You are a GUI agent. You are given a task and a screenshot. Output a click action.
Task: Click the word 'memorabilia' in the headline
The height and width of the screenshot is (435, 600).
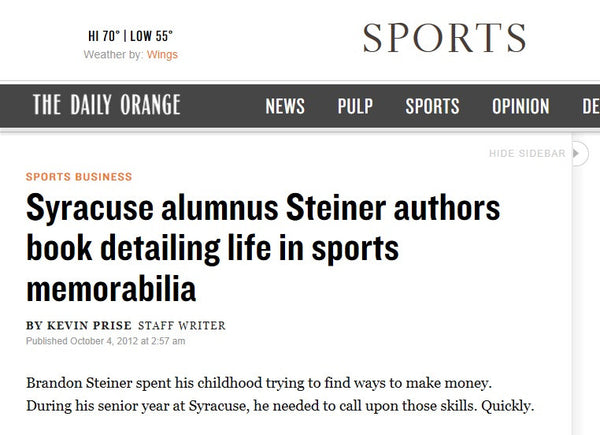tap(111, 290)
